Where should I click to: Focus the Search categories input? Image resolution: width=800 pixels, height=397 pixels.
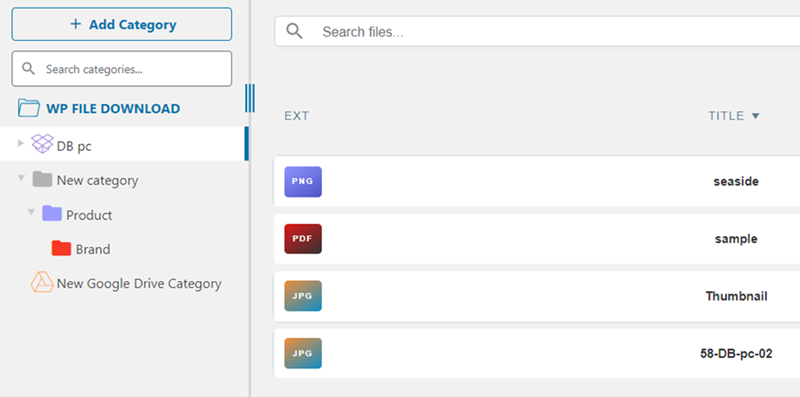point(121,69)
